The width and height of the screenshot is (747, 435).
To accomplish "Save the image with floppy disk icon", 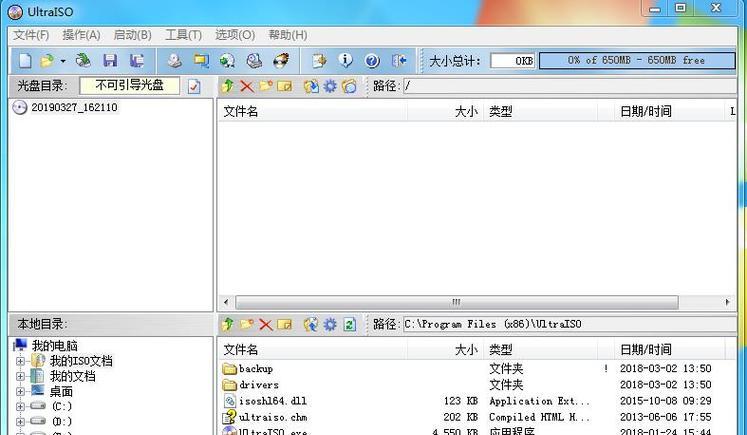I will coord(110,61).
